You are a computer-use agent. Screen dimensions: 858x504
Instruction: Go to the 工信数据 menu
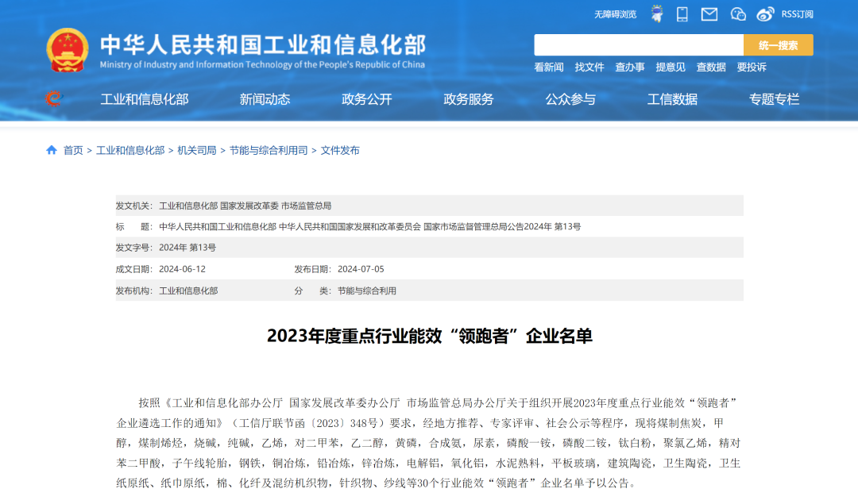click(x=672, y=99)
